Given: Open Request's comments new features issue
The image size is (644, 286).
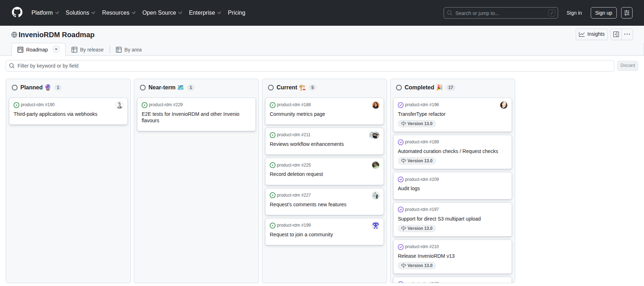Looking at the screenshot, I should coord(308,204).
